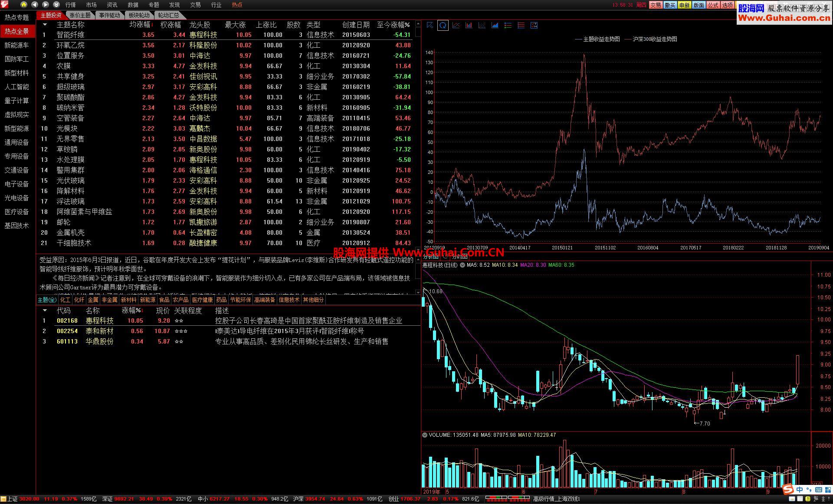Open the Sogou soft keyboard icon
The height and width of the screenshot is (504, 833).
point(818,490)
